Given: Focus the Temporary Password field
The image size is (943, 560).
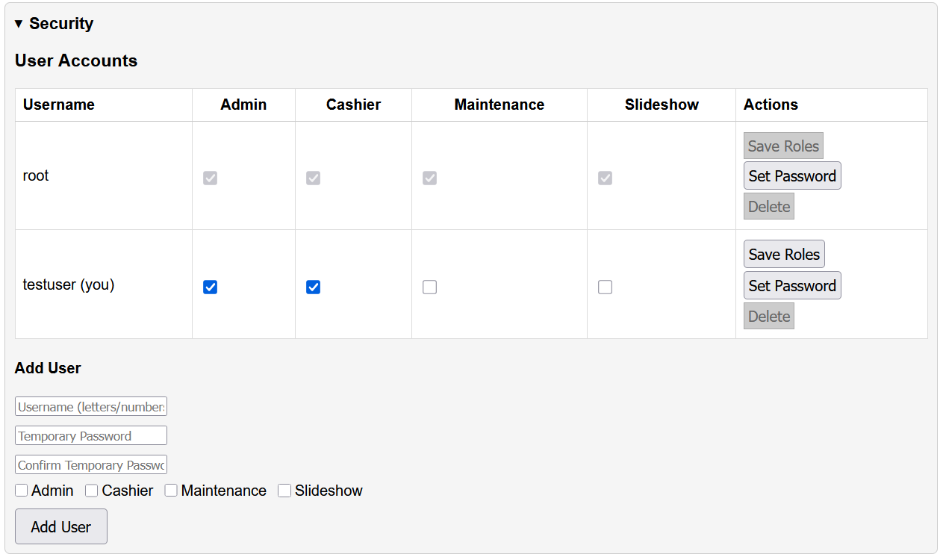Looking at the screenshot, I should click(90, 435).
